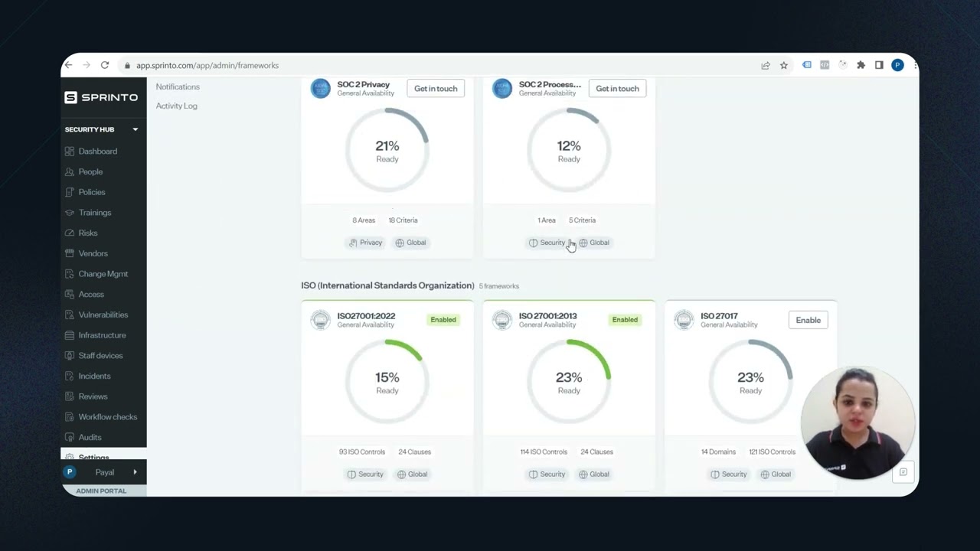Screen dimensions: 980x551
Task: Click the Dashboard sidebar icon
Action: pos(70,152)
